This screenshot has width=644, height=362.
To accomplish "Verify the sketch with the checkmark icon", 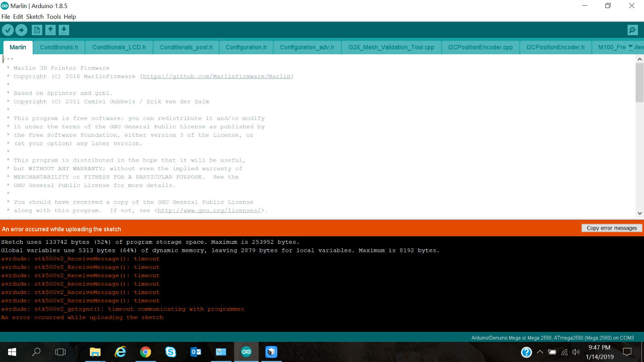I will pyautogui.click(x=8, y=30).
